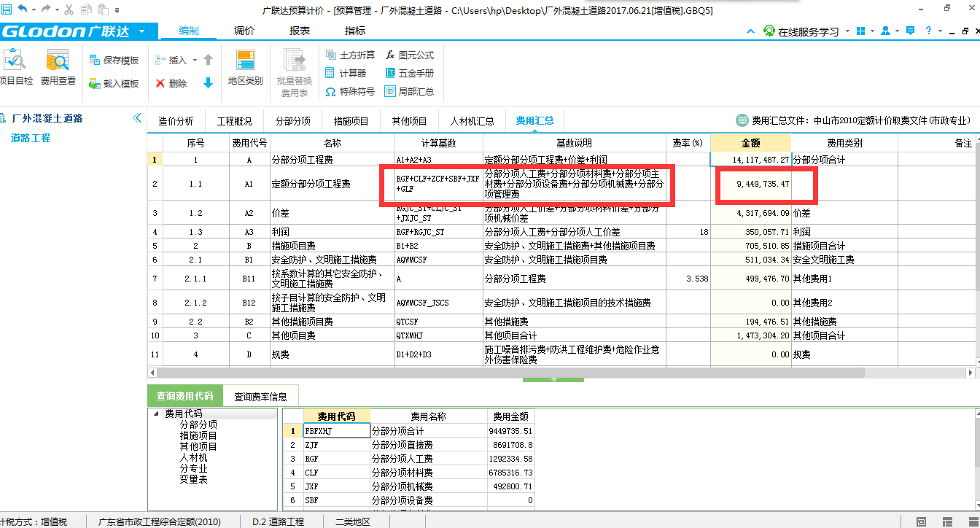980x528 pixels.
Task: Click the blue four-squares window layout icon
Action: click(x=861, y=31)
